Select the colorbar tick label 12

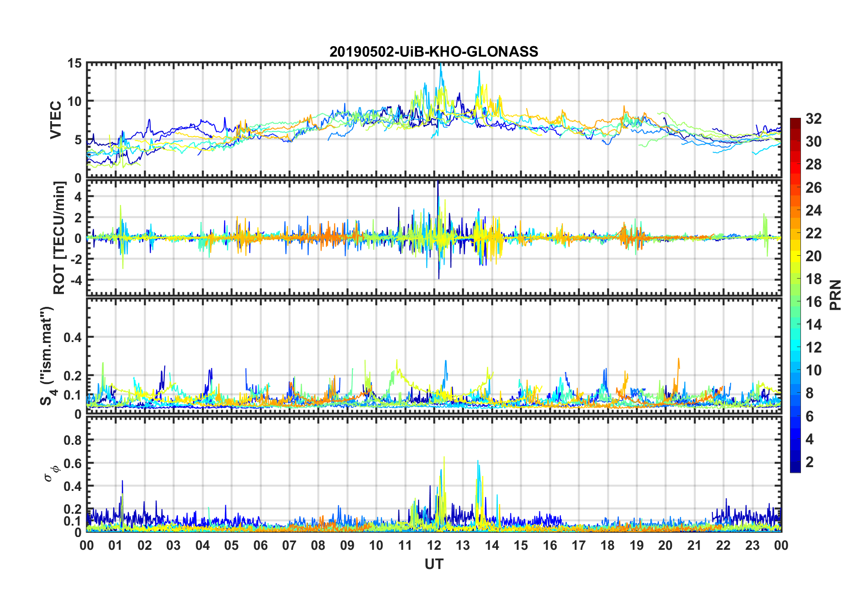point(814,347)
